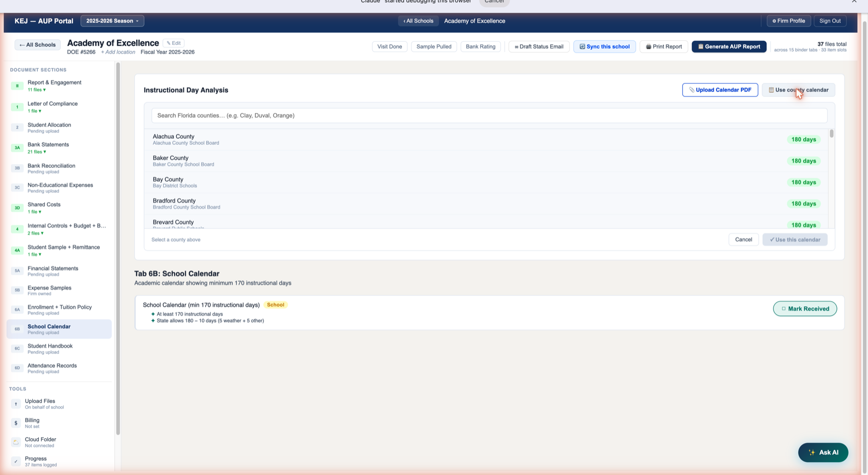868x475 pixels.
Task: Click the printer icon on Print Report
Action: [648, 46]
